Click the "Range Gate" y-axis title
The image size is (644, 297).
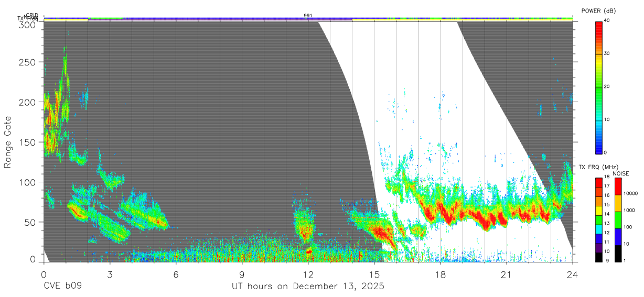[8, 142]
